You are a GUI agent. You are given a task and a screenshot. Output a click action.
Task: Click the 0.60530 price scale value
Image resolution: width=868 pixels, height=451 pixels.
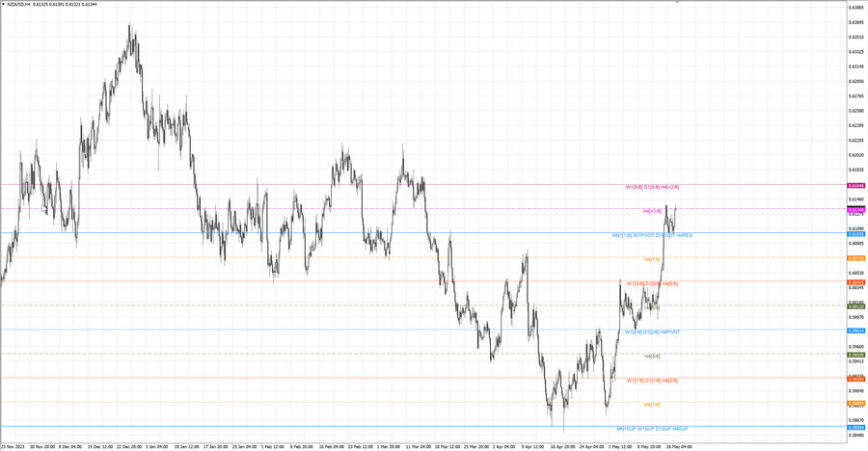click(x=856, y=273)
